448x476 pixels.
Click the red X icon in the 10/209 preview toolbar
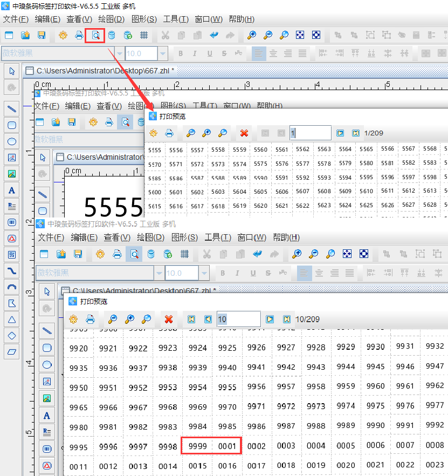(x=169, y=319)
